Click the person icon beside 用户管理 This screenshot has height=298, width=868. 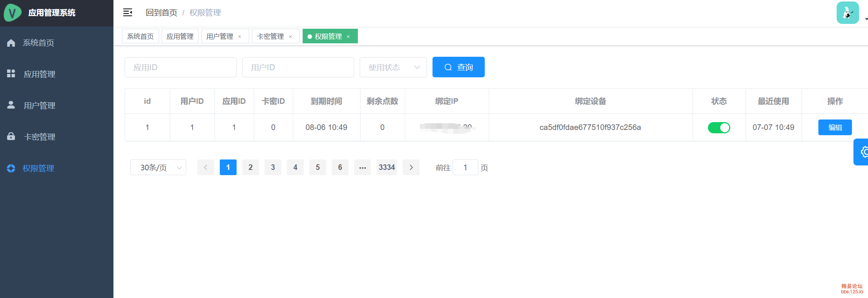click(11, 105)
